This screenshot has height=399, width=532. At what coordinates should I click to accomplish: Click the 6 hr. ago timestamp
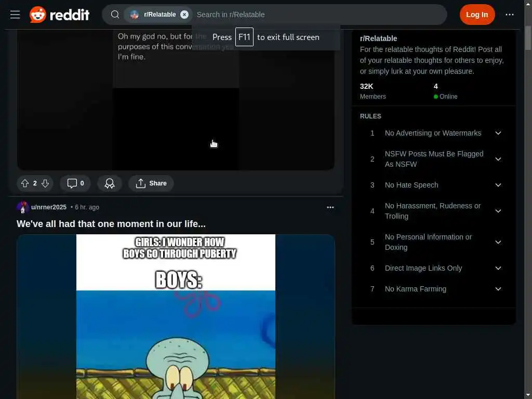click(x=87, y=207)
